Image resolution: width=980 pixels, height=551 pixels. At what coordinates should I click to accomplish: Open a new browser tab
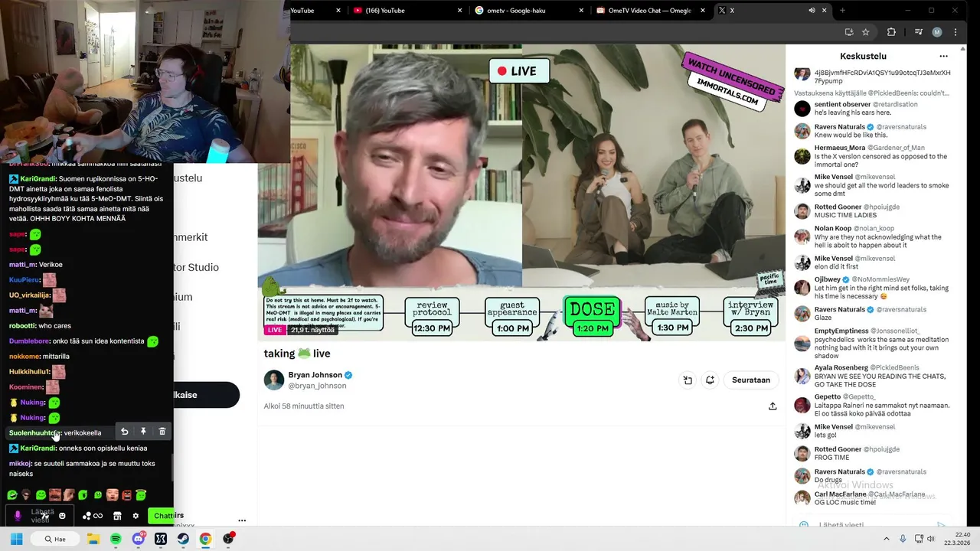[842, 11]
